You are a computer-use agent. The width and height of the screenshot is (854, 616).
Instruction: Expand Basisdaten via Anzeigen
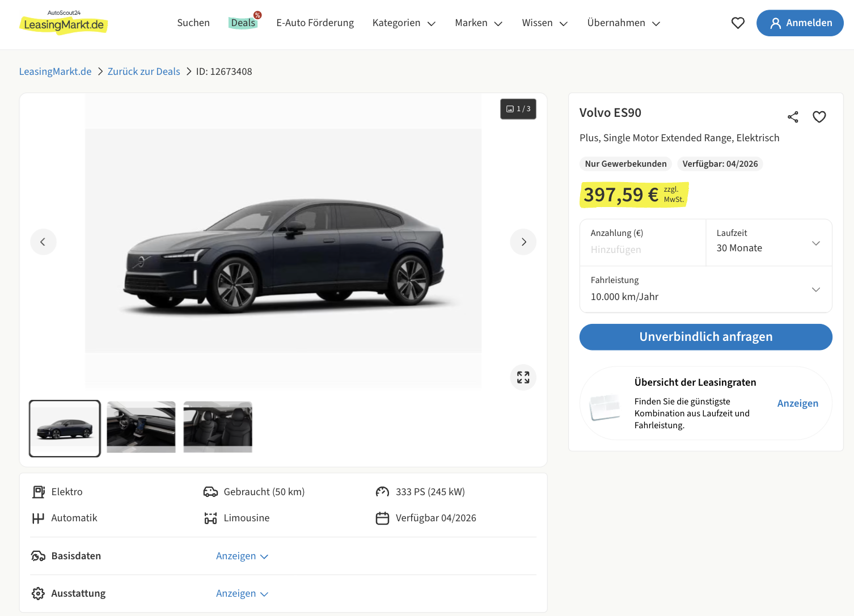[242, 556]
